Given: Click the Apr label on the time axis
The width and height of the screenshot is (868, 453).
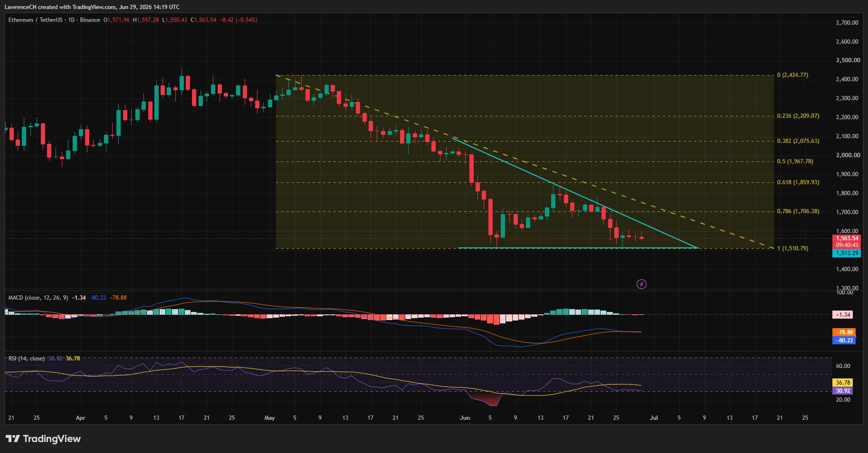Looking at the screenshot, I should [81, 418].
